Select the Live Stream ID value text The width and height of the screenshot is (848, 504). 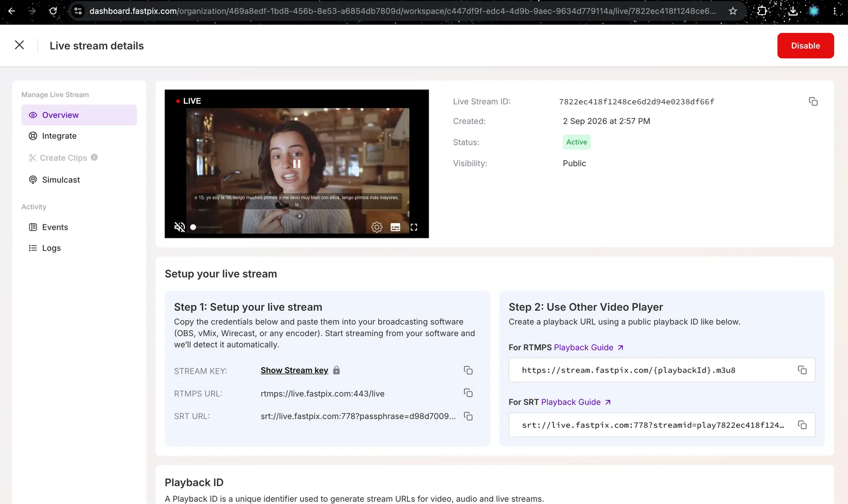pos(637,102)
